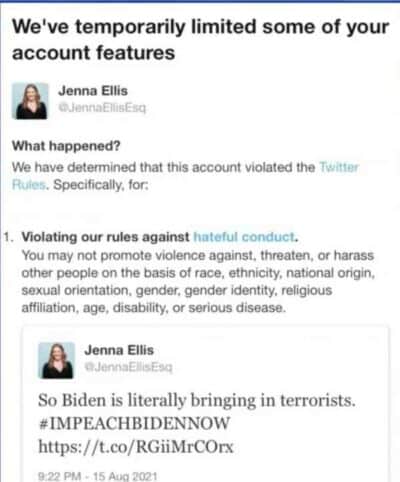Click Jenna Ellis's profile photo below the heading
The image size is (400, 482).
(30, 101)
